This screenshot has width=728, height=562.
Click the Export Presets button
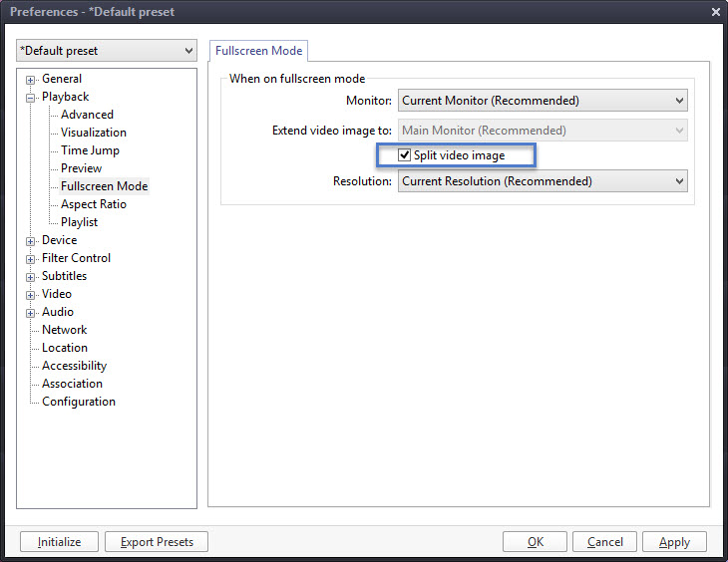pyautogui.click(x=157, y=542)
